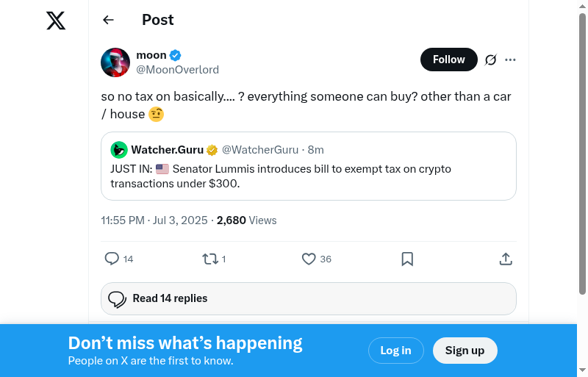Click the Sign up button
This screenshot has width=588, height=377.
click(x=465, y=351)
